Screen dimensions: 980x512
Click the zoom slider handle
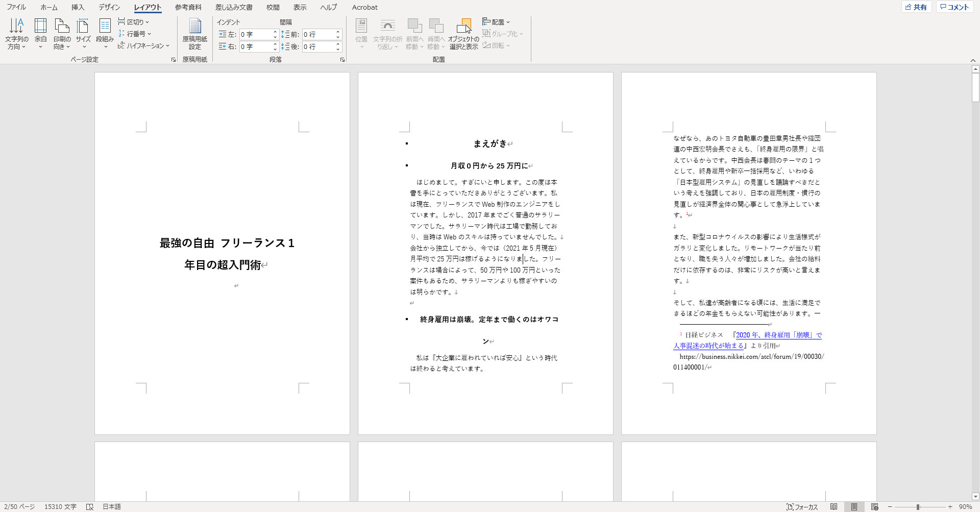point(918,507)
